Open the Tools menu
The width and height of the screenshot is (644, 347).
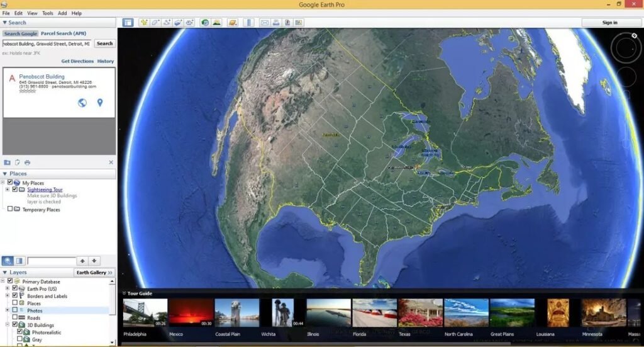[x=48, y=13]
